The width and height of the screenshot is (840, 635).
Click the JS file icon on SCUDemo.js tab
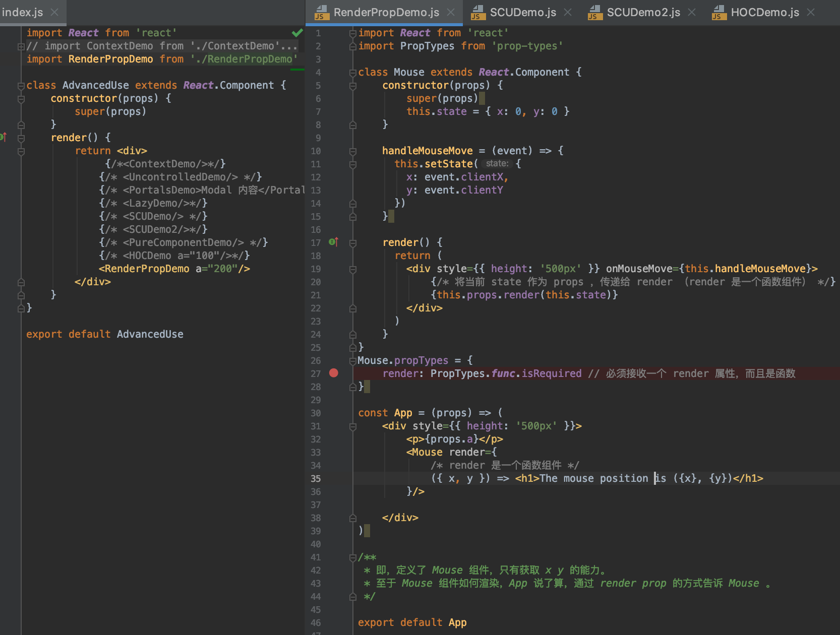(477, 13)
